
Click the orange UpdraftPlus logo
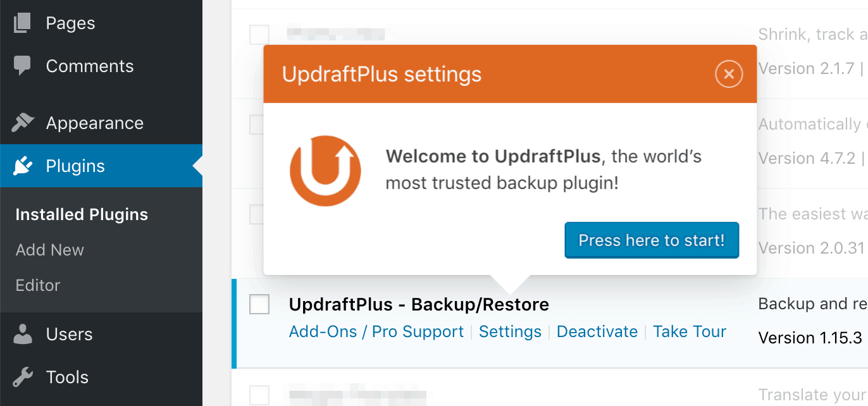click(325, 171)
